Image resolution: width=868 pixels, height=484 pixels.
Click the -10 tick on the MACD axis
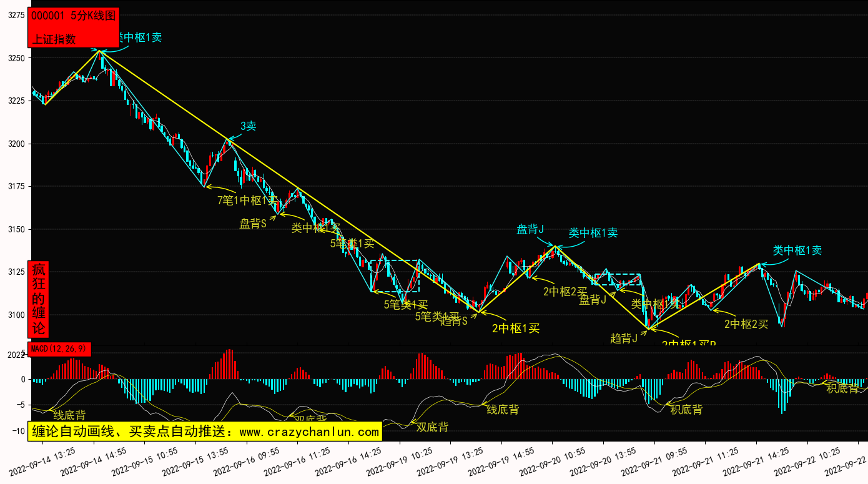click(18, 430)
